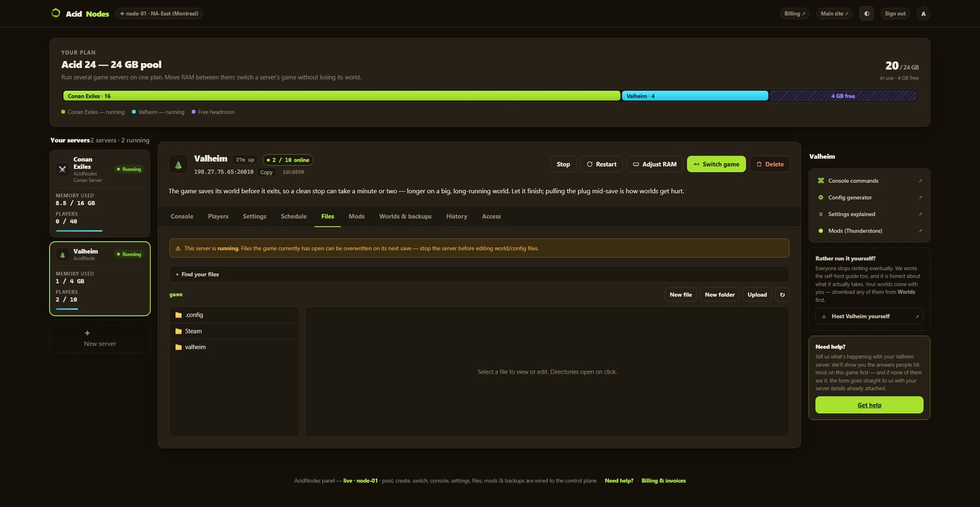Click the plus icon for New server

point(87,333)
